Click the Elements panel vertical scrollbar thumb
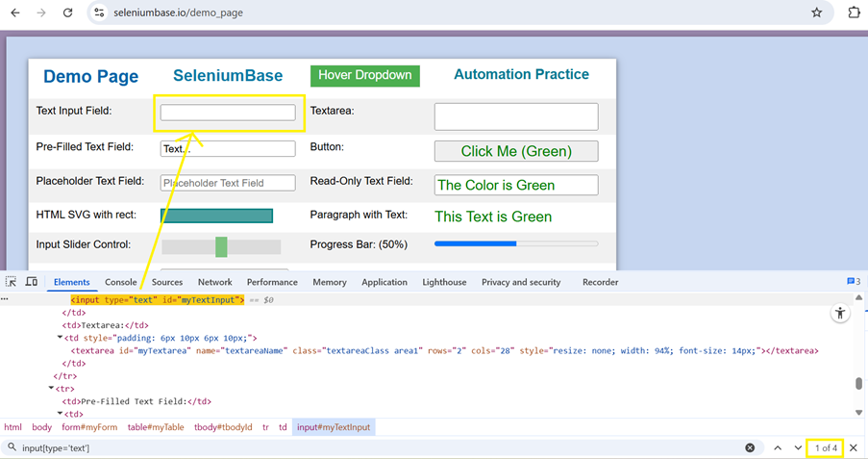 tap(858, 384)
